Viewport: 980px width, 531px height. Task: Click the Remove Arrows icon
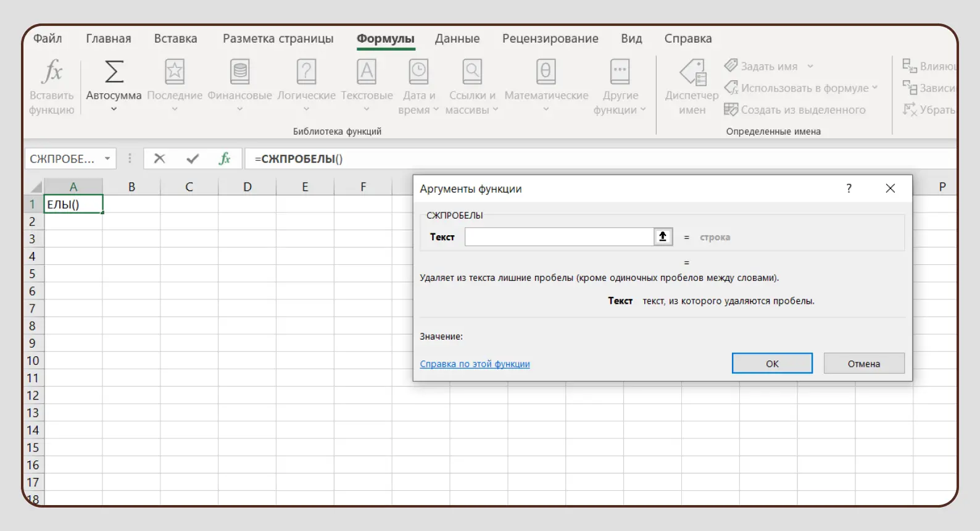point(910,109)
